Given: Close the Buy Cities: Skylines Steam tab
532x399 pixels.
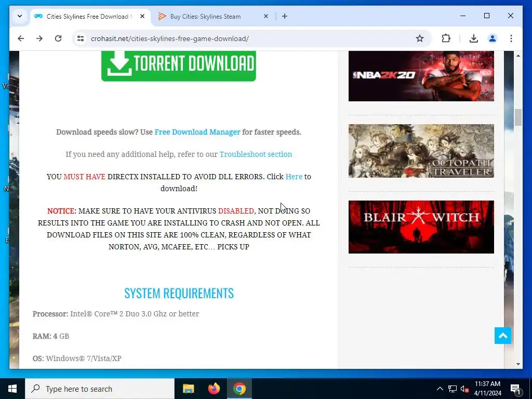Looking at the screenshot, I should click(266, 16).
